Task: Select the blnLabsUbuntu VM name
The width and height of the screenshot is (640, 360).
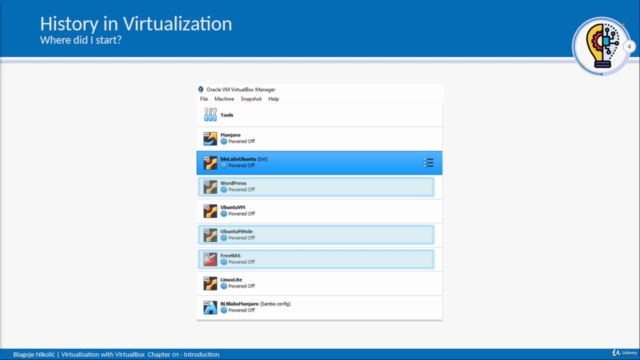Action: coord(238,159)
